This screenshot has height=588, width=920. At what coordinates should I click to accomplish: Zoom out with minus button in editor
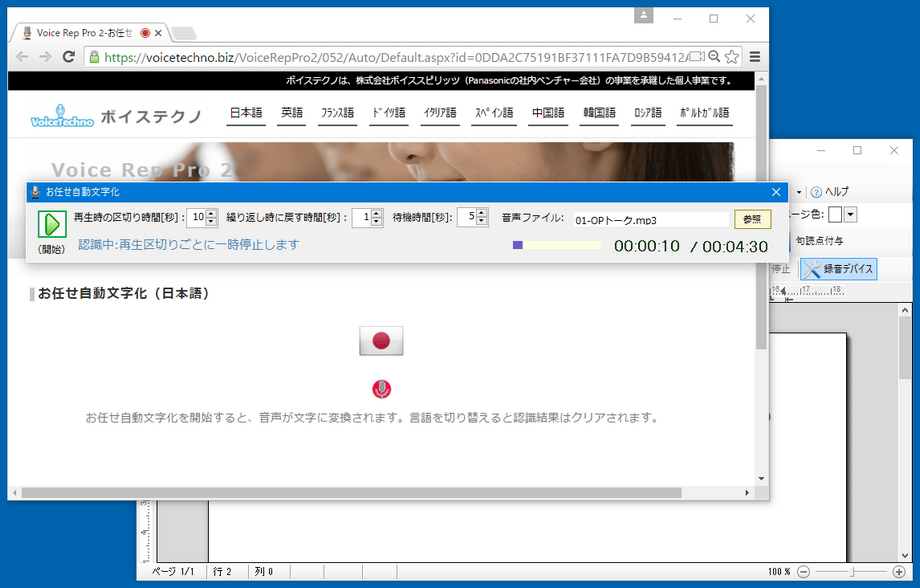point(803,572)
